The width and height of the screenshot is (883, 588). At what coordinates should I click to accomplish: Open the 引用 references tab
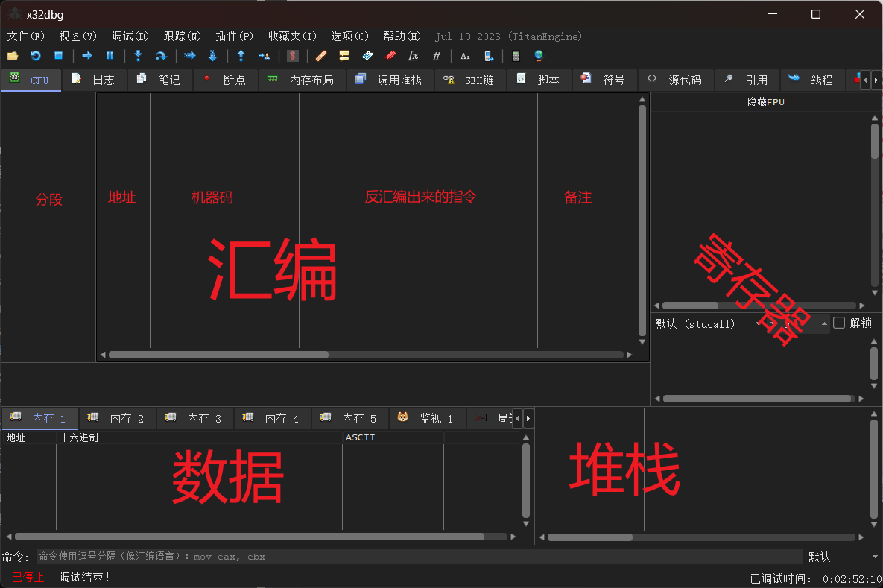click(x=747, y=80)
